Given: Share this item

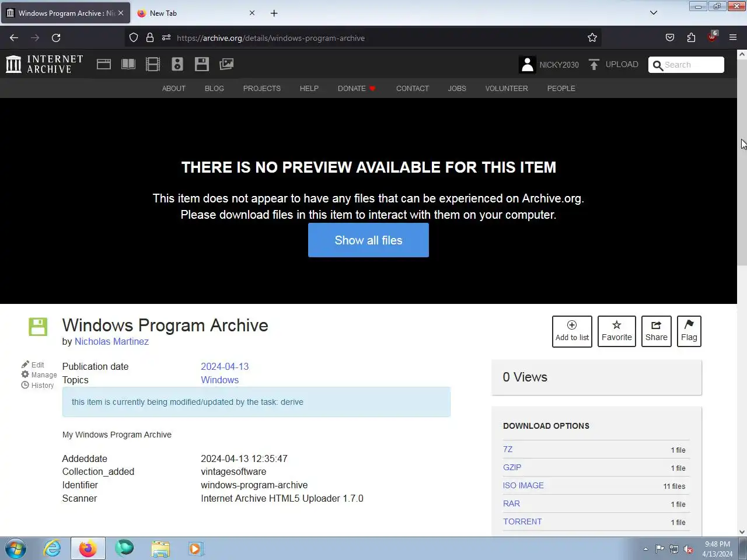Looking at the screenshot, I should pos(657,331).
